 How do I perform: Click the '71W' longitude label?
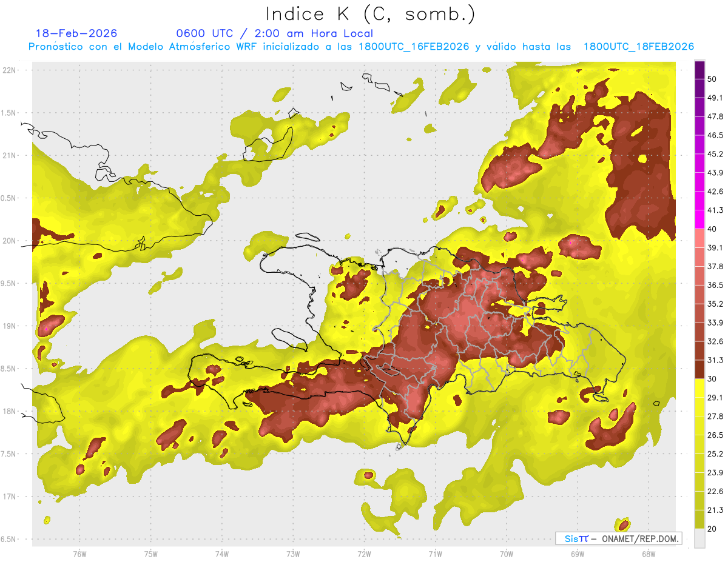point(435,554)
